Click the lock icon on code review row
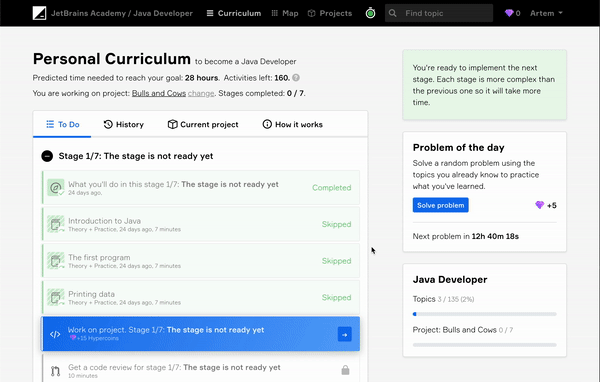This screenshot has height=382, width=600. point(345,370)
